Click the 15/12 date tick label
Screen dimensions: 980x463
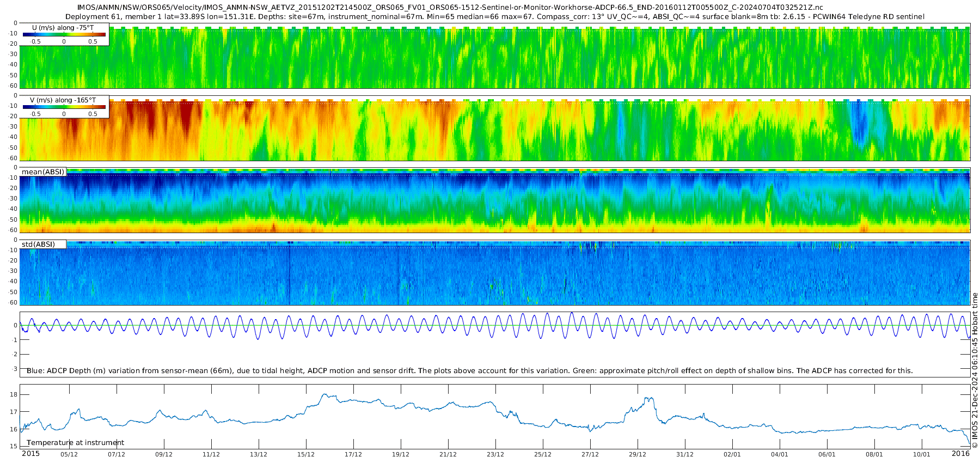coord(306,454)
